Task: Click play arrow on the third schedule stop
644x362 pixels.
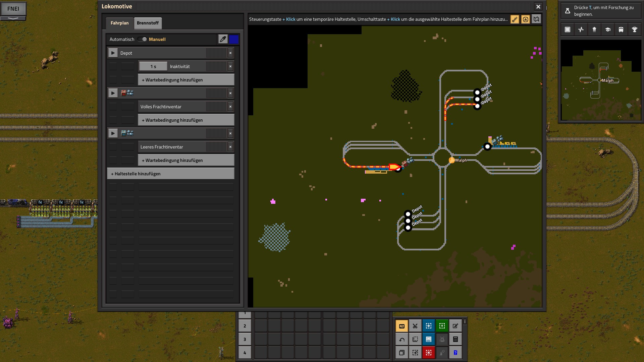Action: (x=113, y=133)
